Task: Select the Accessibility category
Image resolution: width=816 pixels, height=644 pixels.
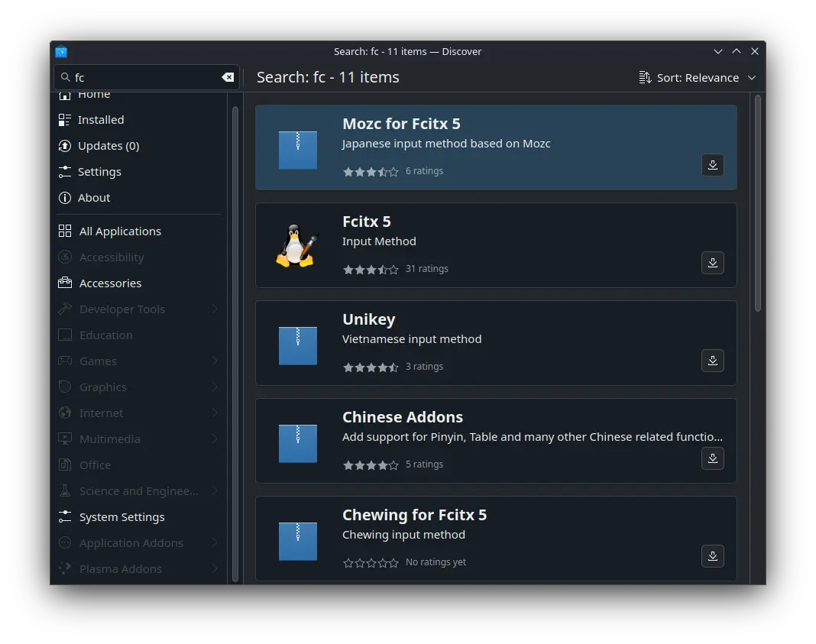Action: coord(139,257)
